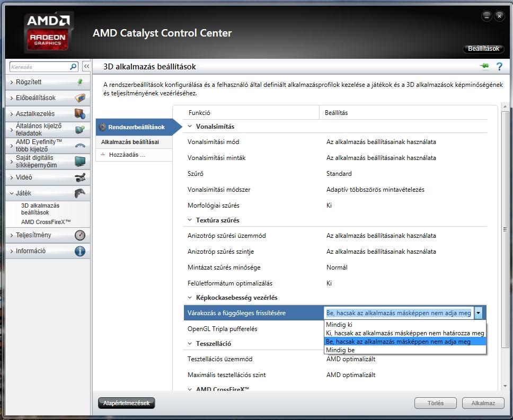
Task: Expand the Előbeállítások sidebar section
Action: coord(48,98)
